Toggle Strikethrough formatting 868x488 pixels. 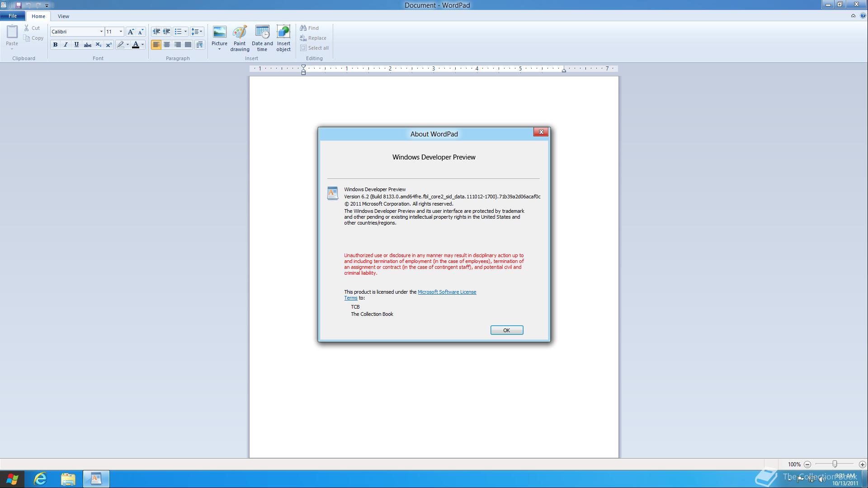(x=87, y=45)
